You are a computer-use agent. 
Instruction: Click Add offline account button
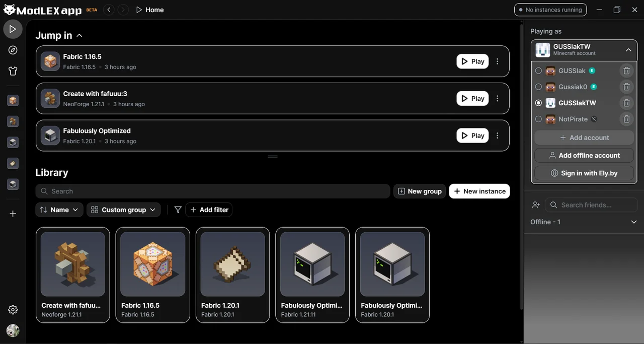584,155
